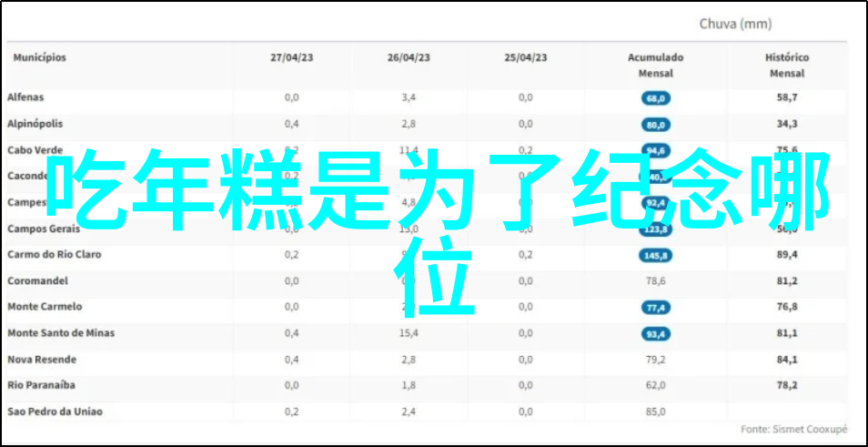This screenshot has height=447, width=868.
Task: Click the Coromandel municipality name
Action: point(37,281)
